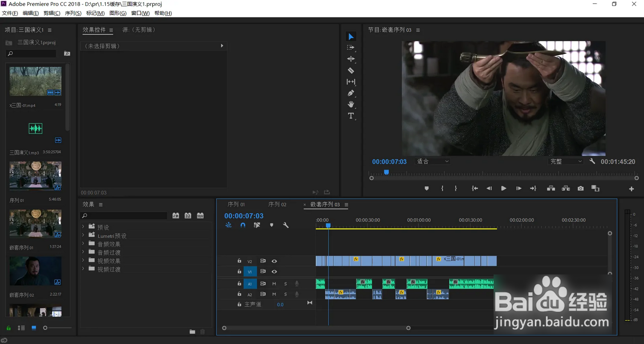Toggle V2 track visibility eye
Image resolution: width=644 pixels, height=344 pixels.
click(x=274, y=261)
